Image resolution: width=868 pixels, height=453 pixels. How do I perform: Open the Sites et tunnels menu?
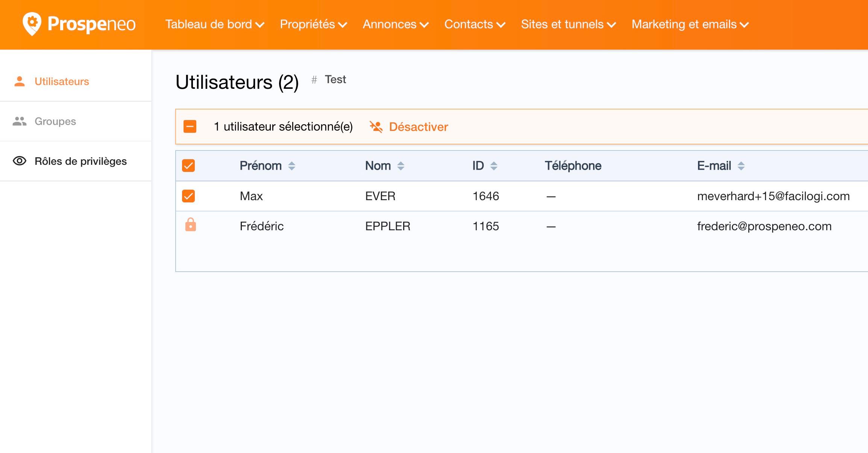[x=568, y=24]
